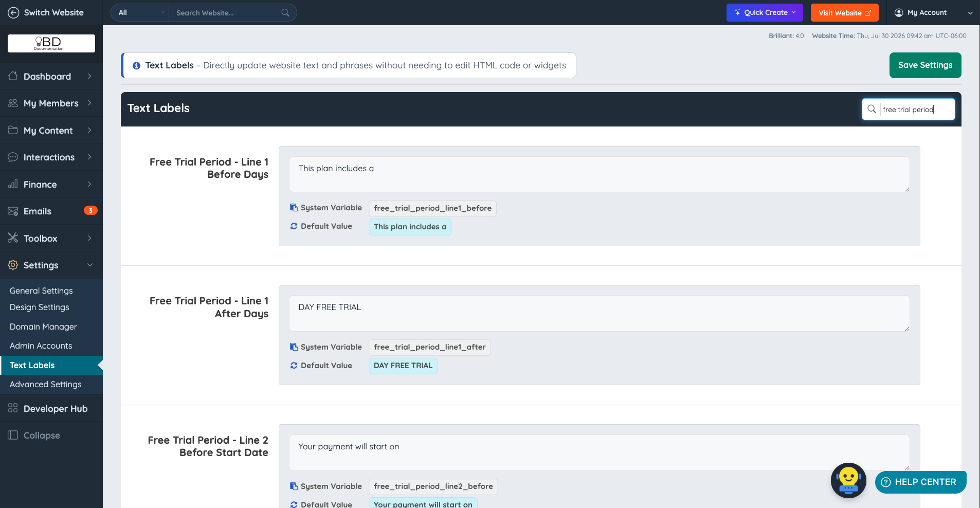
Task: Click the search magnifier icon in top bar
Action: pyautogui.click(x=285, y=12)
